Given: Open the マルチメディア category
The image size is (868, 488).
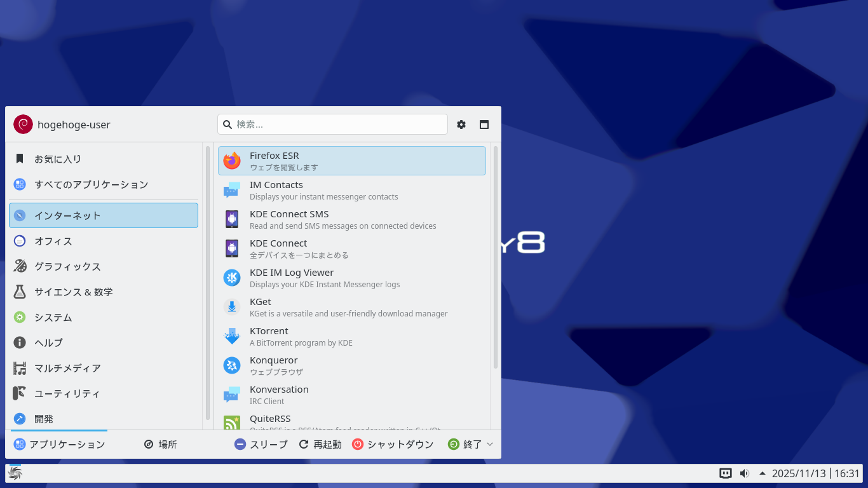Looking at the screenshot, I should click(x=104, y=368).
